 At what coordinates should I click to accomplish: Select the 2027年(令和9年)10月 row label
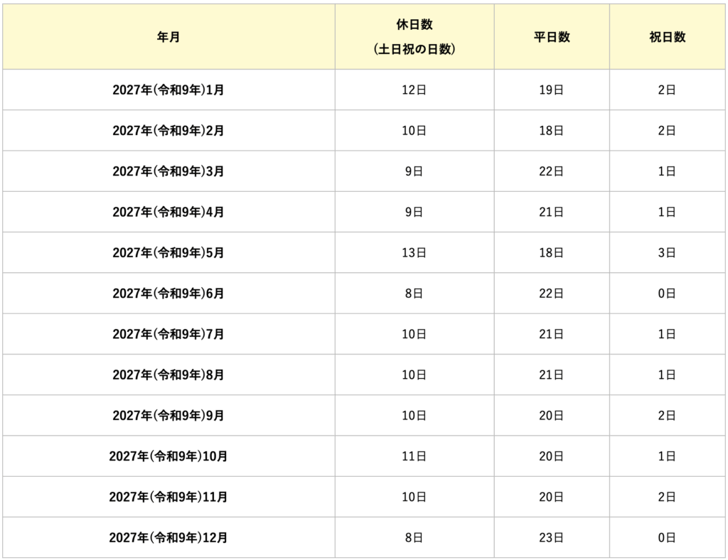pyautogui.click(x=168, y=456)
